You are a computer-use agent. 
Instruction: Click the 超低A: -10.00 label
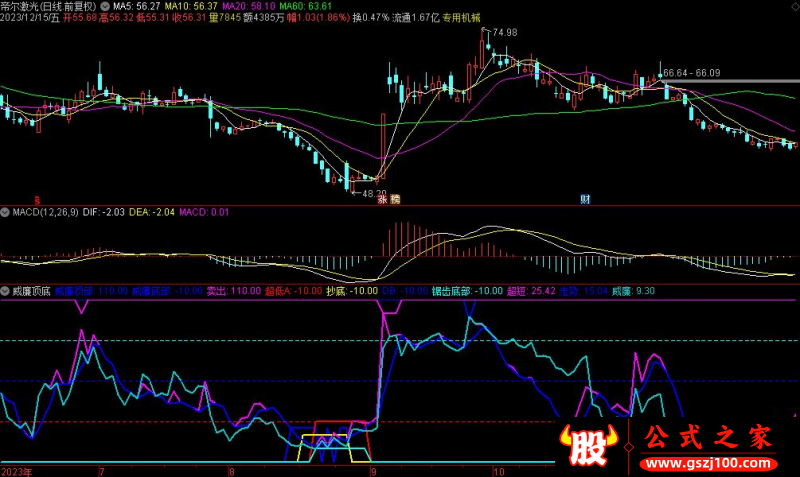pyautogui.click(x=294, y=291)
